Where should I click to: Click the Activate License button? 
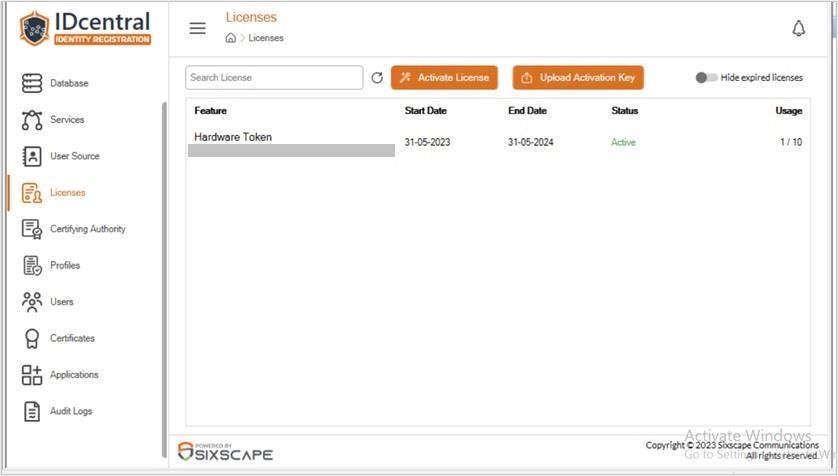(444, 78)
